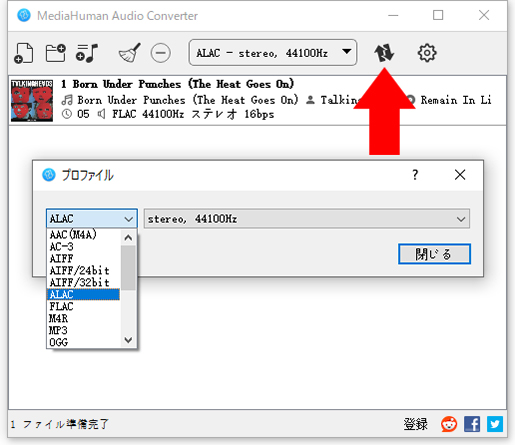515x445 pixels.
Task: Add tracks using the music note icon
Action: pyautogui.click(x=87, y=53)
